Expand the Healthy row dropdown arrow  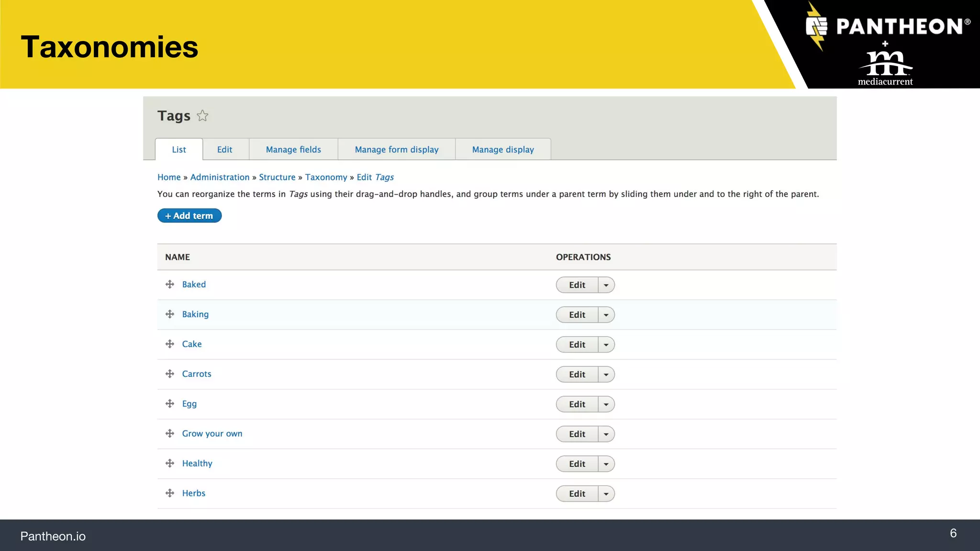pos(606,464)
